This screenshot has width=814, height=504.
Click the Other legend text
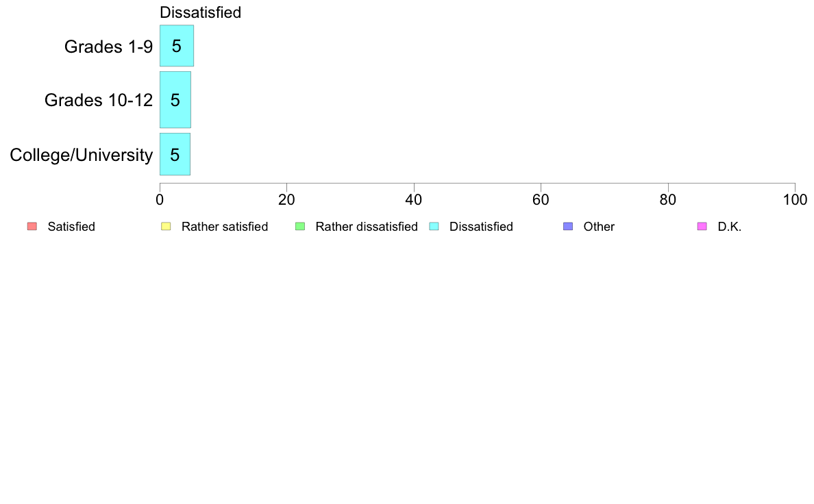(x=599, y=227)
